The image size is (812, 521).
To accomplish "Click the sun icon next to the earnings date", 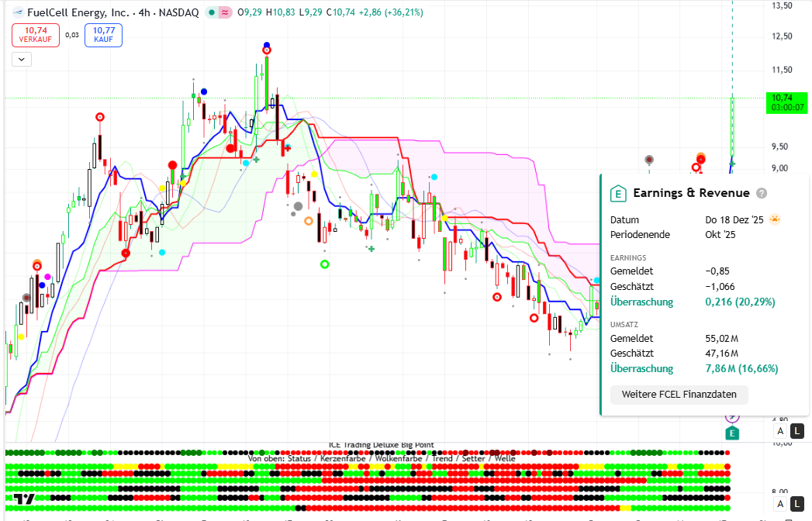I will tap(775, 219).
